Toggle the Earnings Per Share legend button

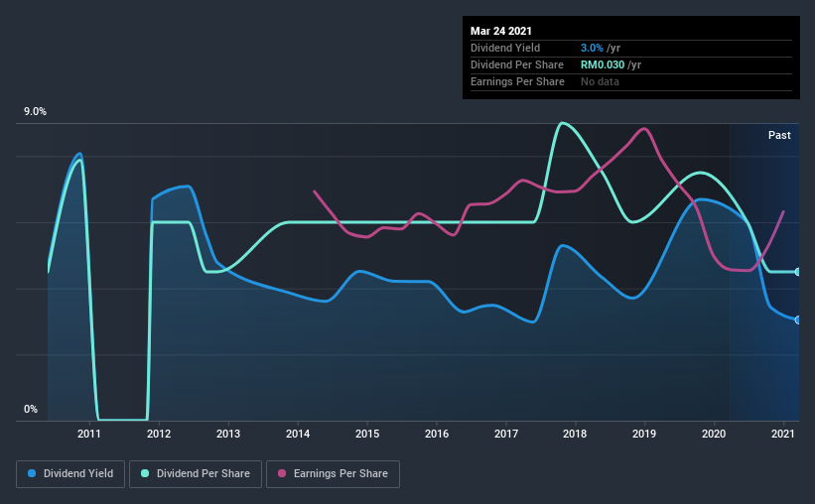tap(333, 474)
